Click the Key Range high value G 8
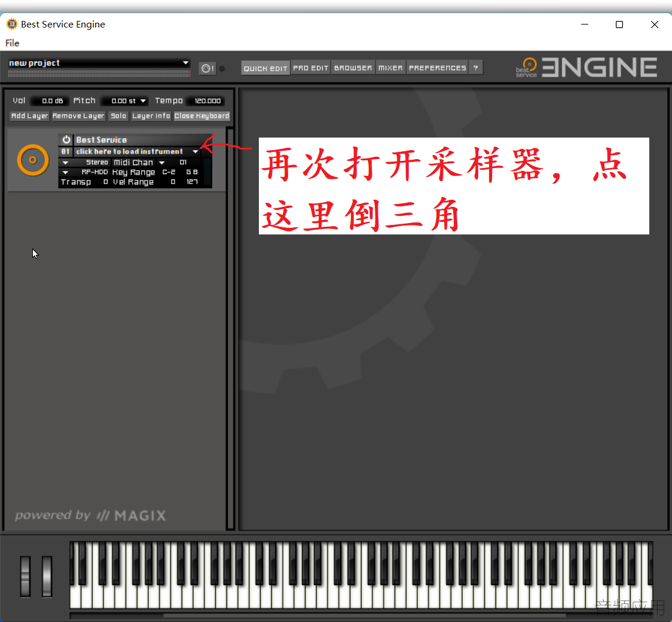Image resolution: width=672 pixels, height=622 pixels. pyautogui.click(x=191, y=172)
